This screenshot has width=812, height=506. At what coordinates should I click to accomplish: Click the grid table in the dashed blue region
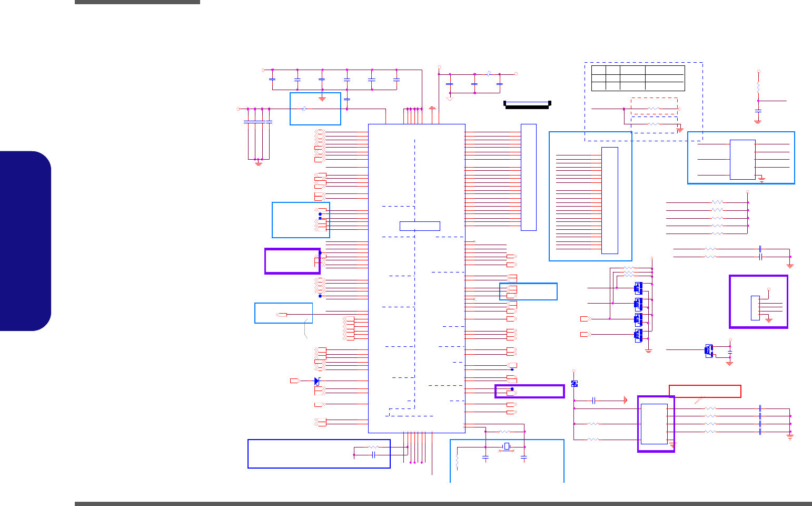(638, 78)
